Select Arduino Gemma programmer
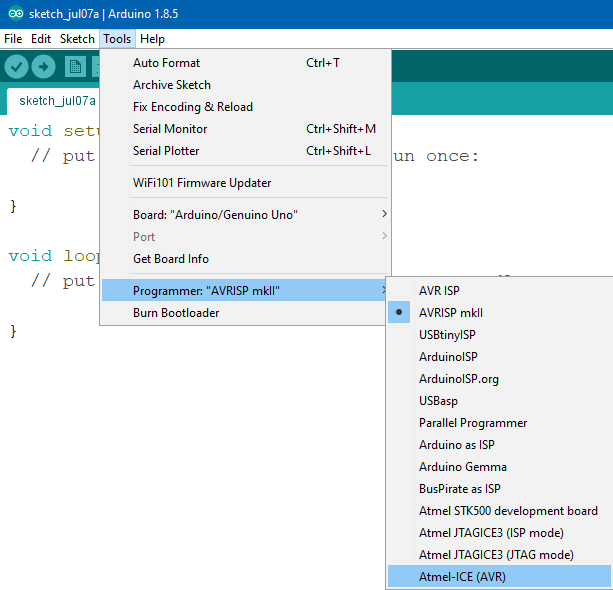The image size is (613, 590). tap(500, 467)
